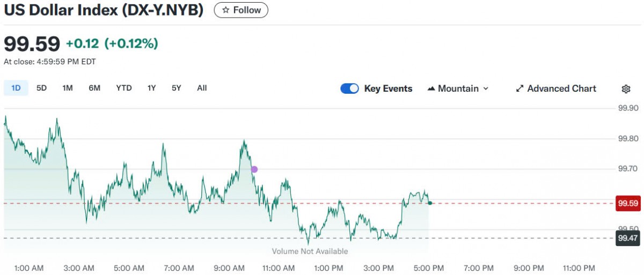Choose the 5Y time range
The width and height of the screenshot is (644, 275).
click(177, 88)
